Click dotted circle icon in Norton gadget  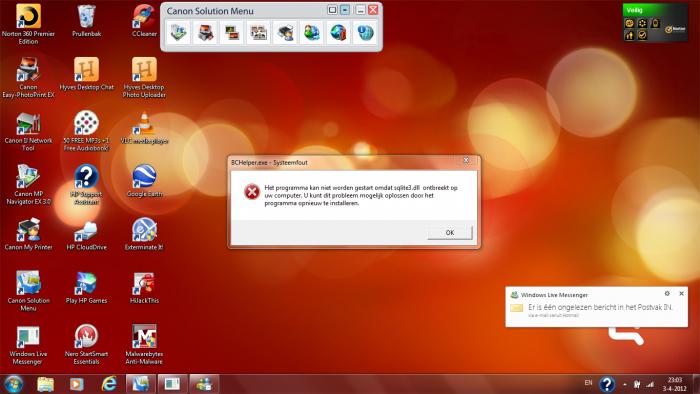coord(642,23)
